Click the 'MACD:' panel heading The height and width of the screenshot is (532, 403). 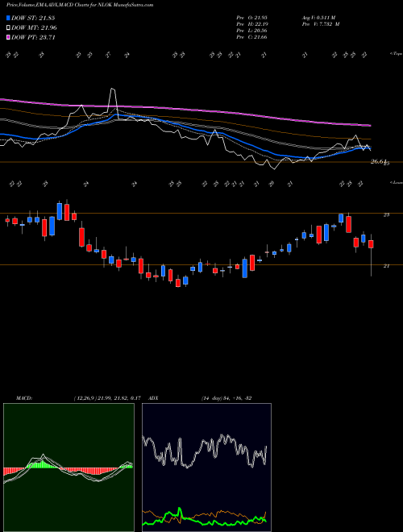[x=23, y=398]
